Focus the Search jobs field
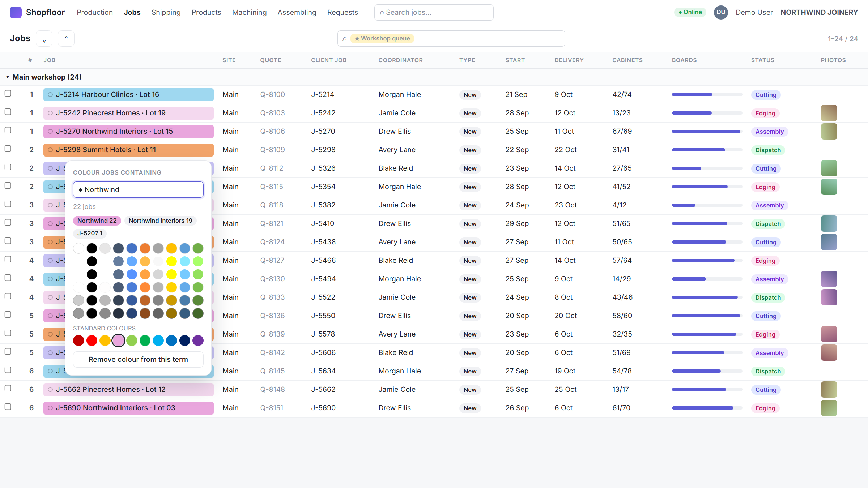This screenshot has height=488, width=868. (x=434, y=13)
